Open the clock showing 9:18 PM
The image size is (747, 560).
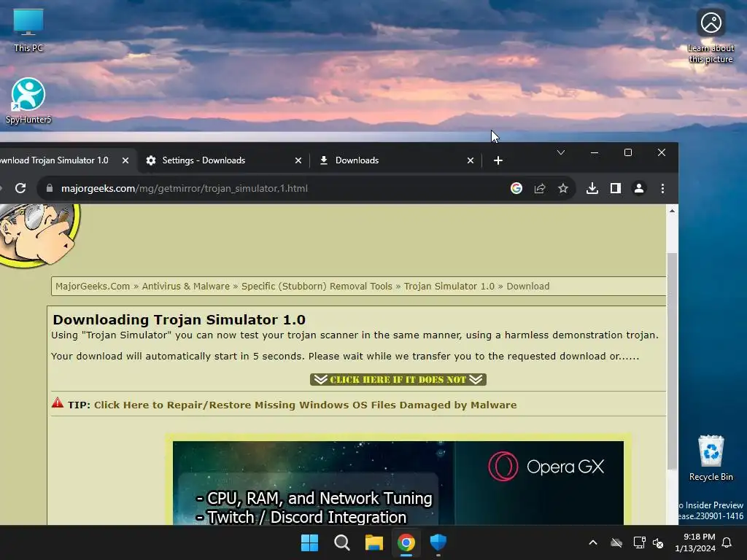coord(695,542)
